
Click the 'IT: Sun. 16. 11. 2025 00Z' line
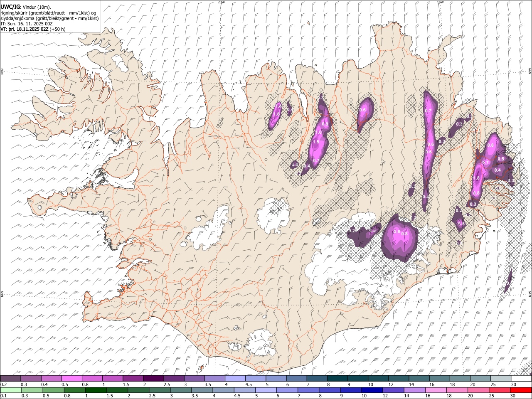[26, 24]
